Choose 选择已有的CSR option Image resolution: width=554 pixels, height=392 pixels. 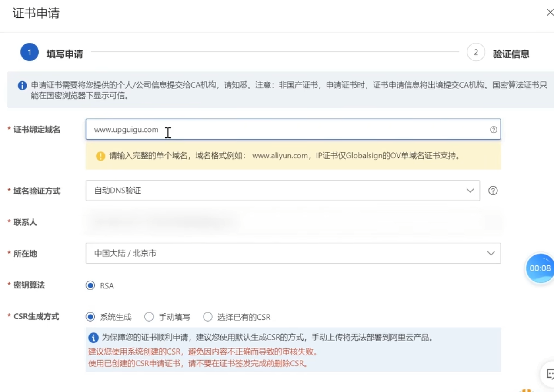pos(208,317)
